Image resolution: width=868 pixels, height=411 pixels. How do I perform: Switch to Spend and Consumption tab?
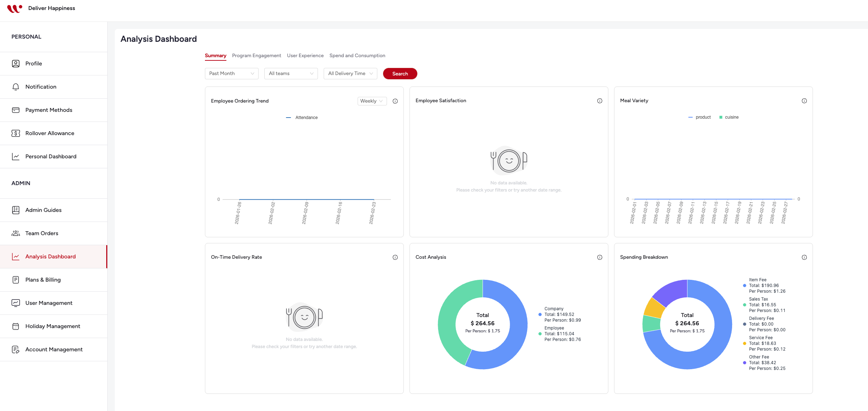tap(357, 55)
